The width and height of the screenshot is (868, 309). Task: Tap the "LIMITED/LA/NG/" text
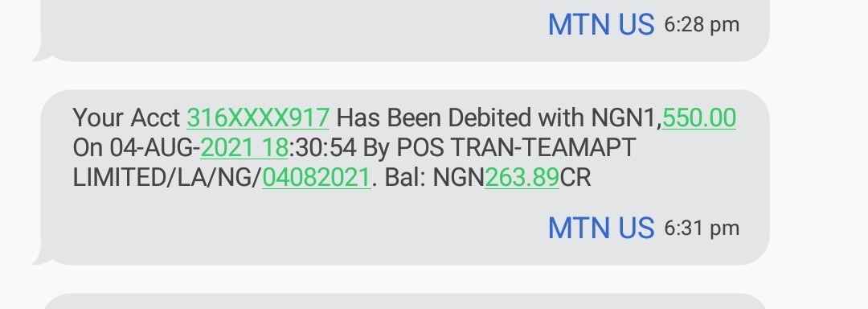tap(166, 178)
